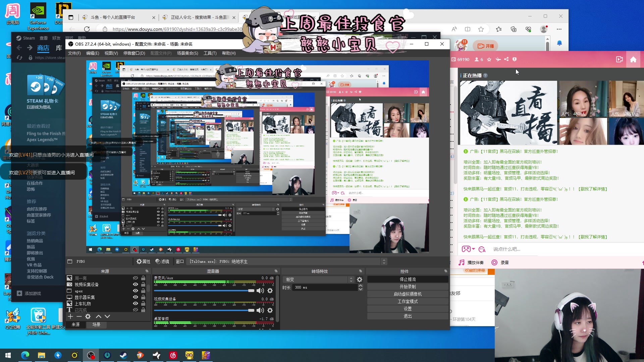This screenshot has height=362, width=644.
Task: Click the favorite star in the pink header
Action: (489, 59)
